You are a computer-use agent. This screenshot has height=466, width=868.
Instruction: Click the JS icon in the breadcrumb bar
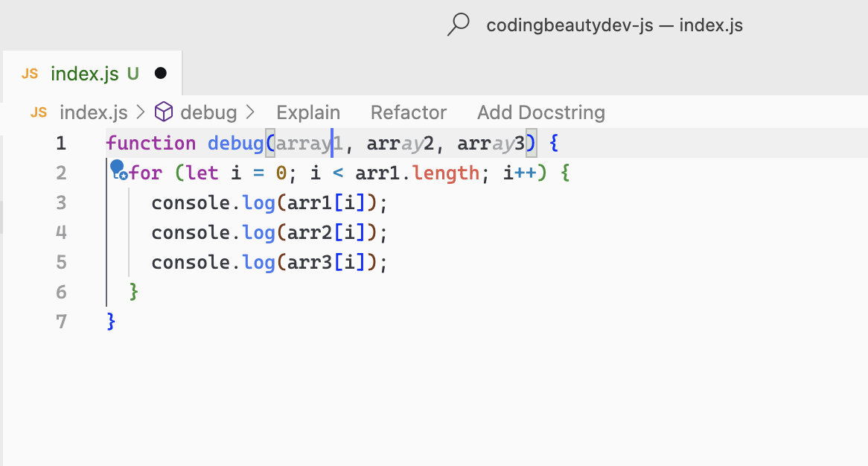[x=39, y=112]
